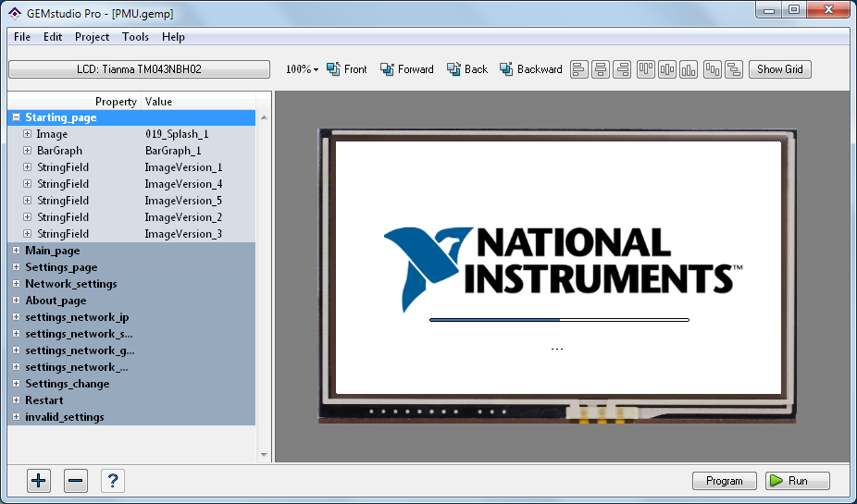Open the Tools menu
Image resolution: width=857 pixels, height=504 pixels.
pyautogui.click(x=135, y=37)
